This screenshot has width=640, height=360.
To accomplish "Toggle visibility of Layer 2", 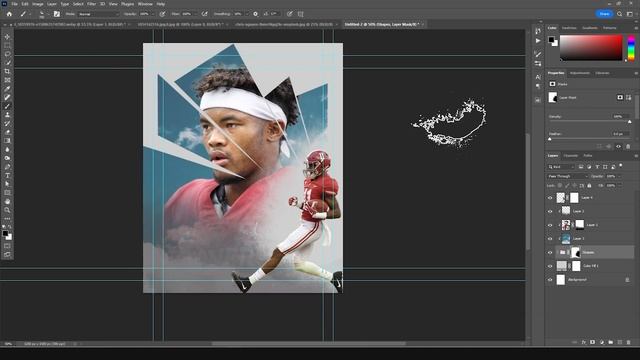I will [550, 225].
